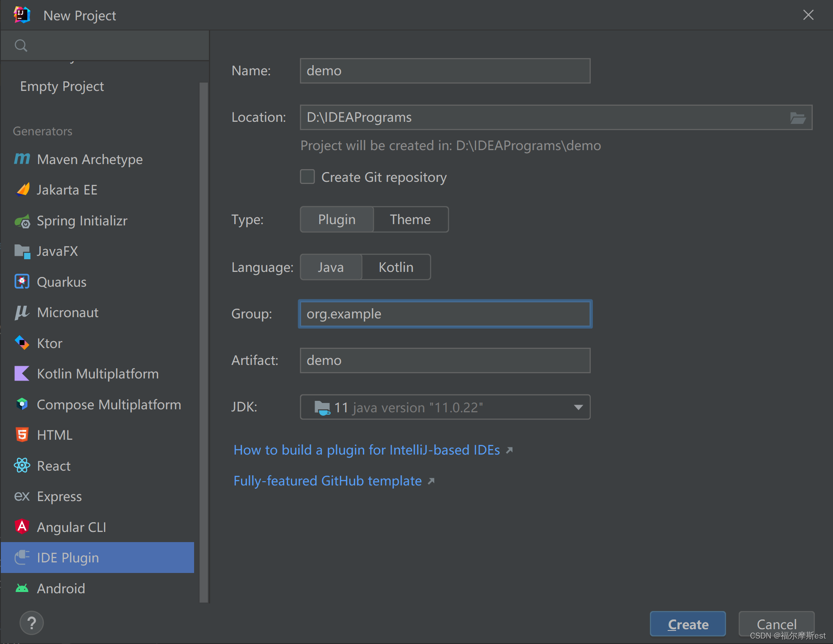The height and width of the screenshot is (644, 833).
Task: Select the React atom icon
Action: tap(22, 466)
